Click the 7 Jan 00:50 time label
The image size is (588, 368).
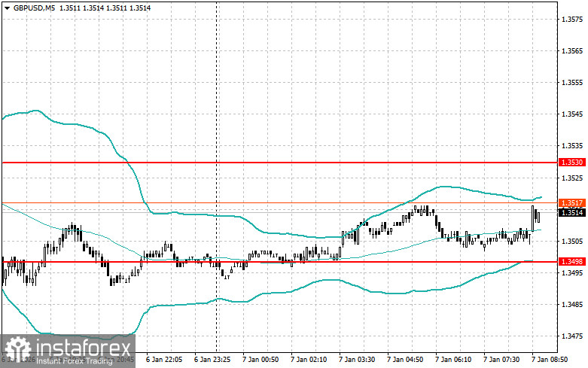(260, 360)
